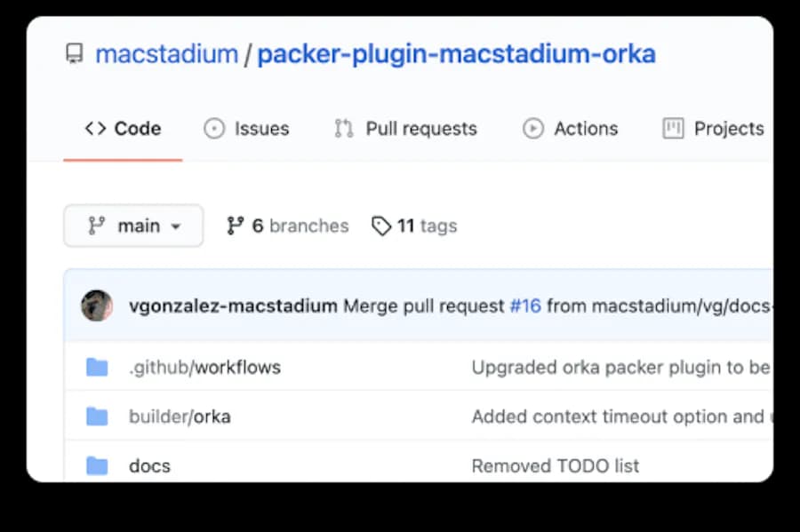
Task: View the 6 branches list
Action: [x=300, y=226]
